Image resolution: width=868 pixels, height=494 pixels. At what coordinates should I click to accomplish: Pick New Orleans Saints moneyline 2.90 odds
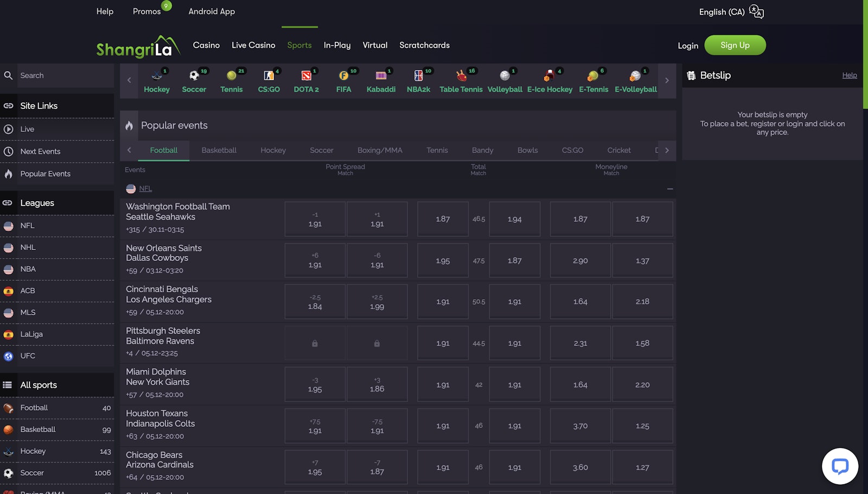coord(580,261)
